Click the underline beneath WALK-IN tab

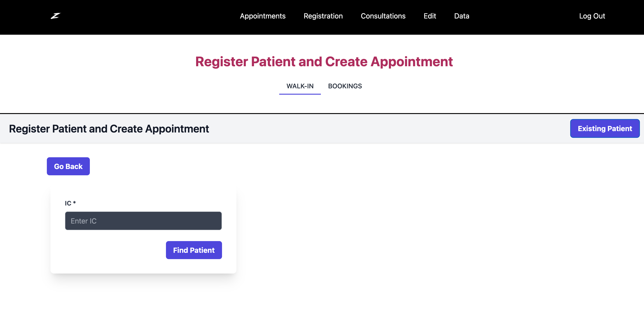click(x=300, y=94)
